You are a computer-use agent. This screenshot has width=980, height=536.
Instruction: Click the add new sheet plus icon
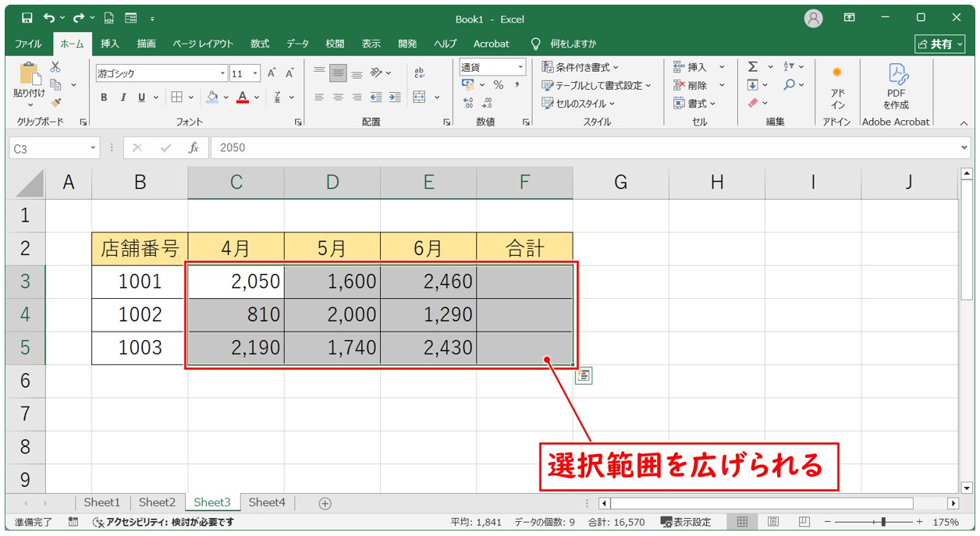325,503
